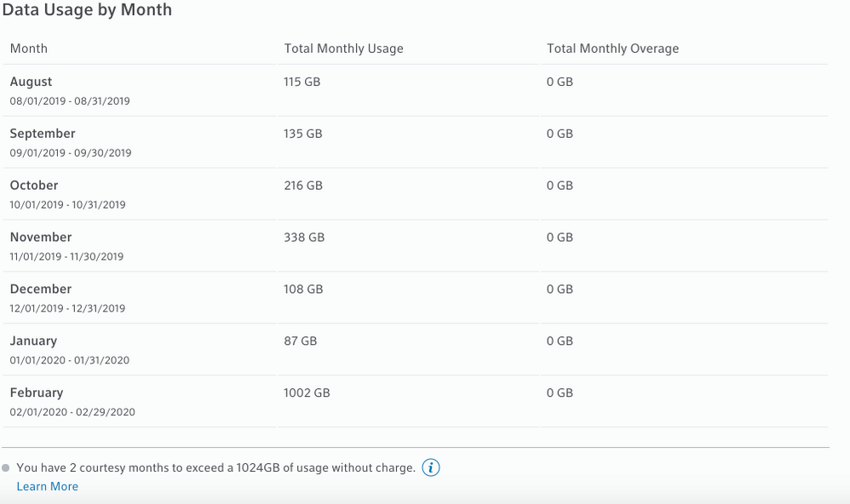
Task: Select the October month label
Action: pos(34,186)
